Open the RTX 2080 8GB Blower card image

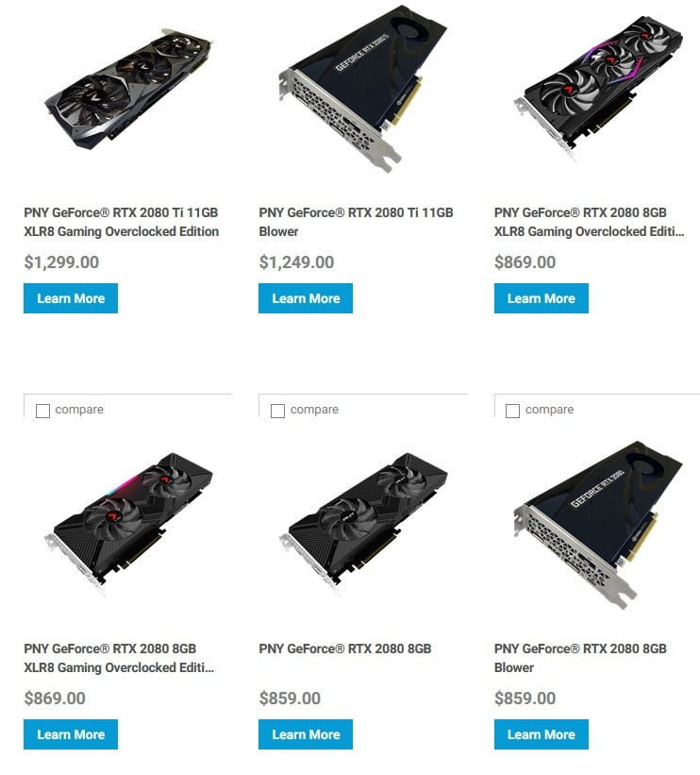pyautogui.click(x=599, y=525)
